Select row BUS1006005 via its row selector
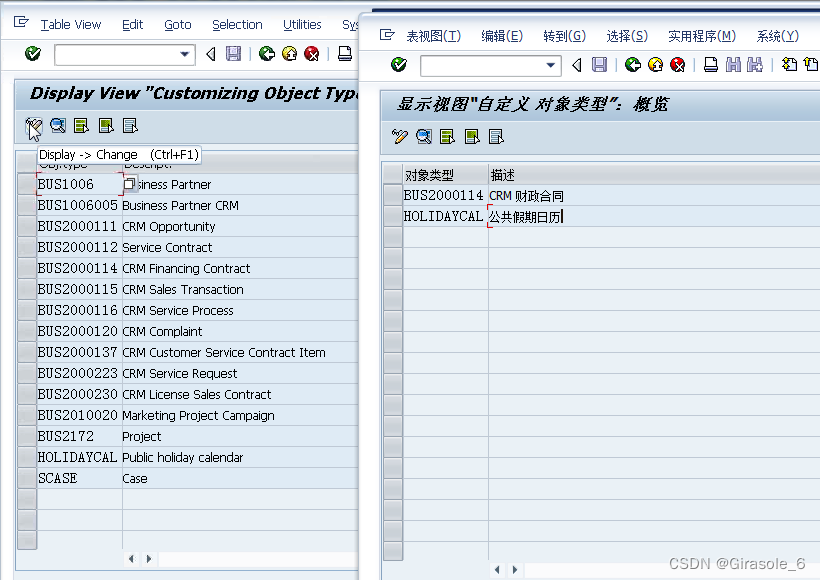The height and width of the screenshot is (580, 820). tap(27, 205)
